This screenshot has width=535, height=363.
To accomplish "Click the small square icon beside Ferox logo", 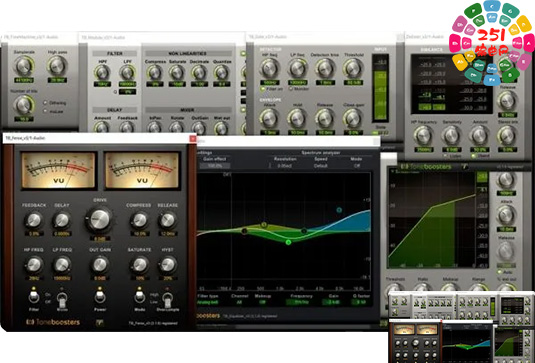I will 100,322.
